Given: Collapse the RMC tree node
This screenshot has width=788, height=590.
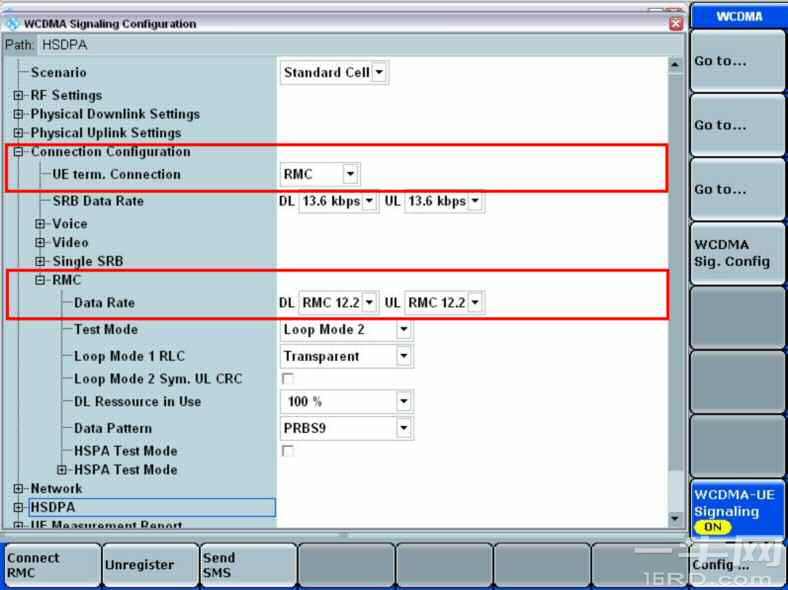Looking at the screenshot, I should (x=41, y=281).
